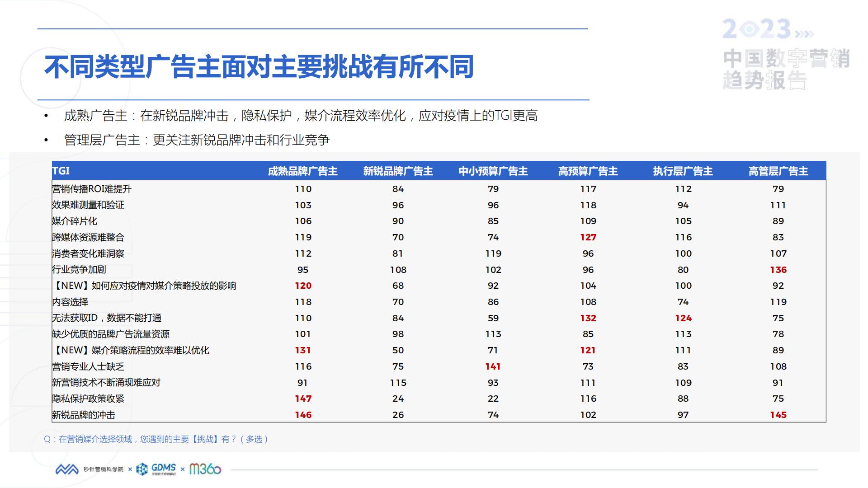Click the 成熟品牌广告主 column header
Screen dimensions: 868x488
pyautogui.click(x=303, y=171)
